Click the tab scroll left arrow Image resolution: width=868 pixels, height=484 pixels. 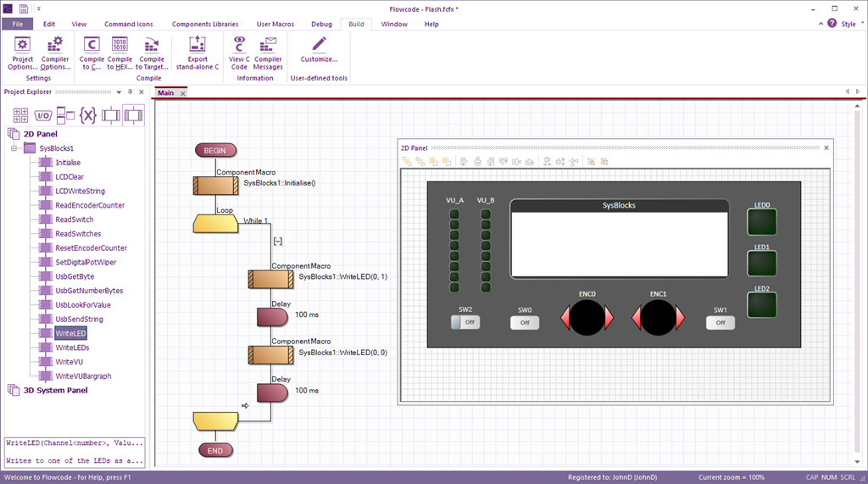(x=847, y=92)
